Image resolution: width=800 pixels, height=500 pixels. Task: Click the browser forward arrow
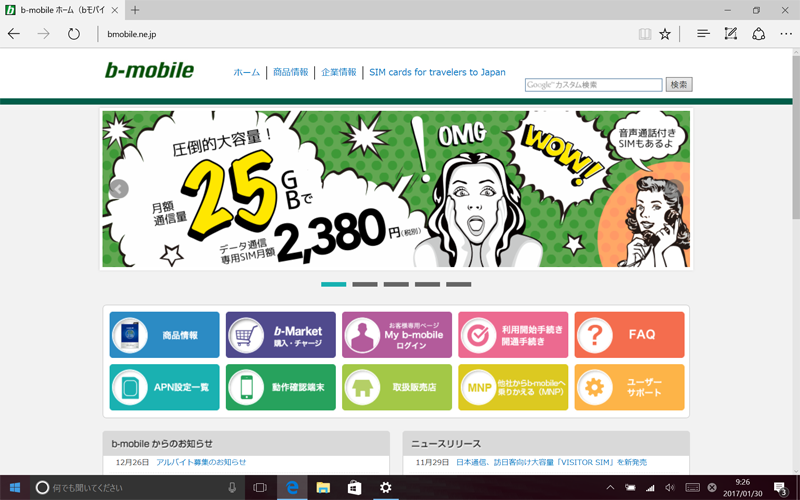43,34
